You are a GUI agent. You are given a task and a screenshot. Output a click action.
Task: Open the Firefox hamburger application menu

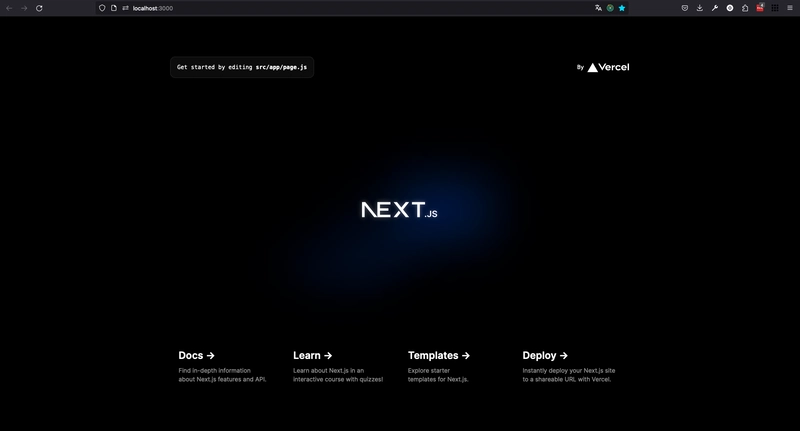[x=790, y=8]
